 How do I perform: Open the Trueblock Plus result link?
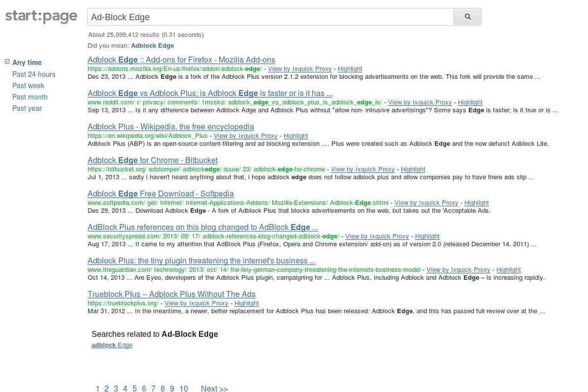[x=171, y=294]
